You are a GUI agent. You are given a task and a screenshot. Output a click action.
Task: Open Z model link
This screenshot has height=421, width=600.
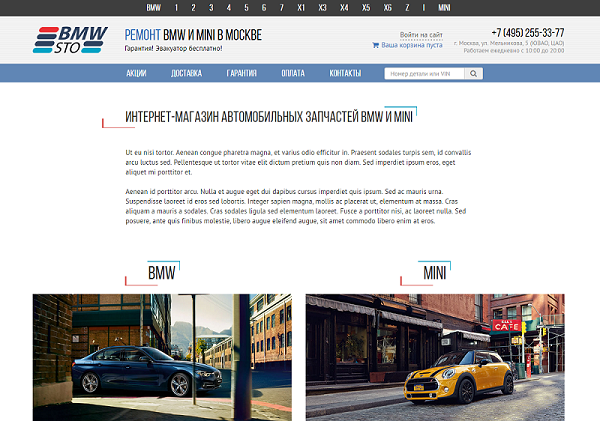(x=407, y=8)
